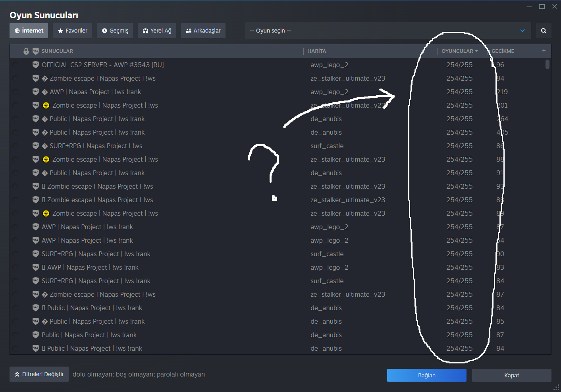Maximize the Oyun Sunucuları window
The image size is (561, 392).
pos(542,6)
